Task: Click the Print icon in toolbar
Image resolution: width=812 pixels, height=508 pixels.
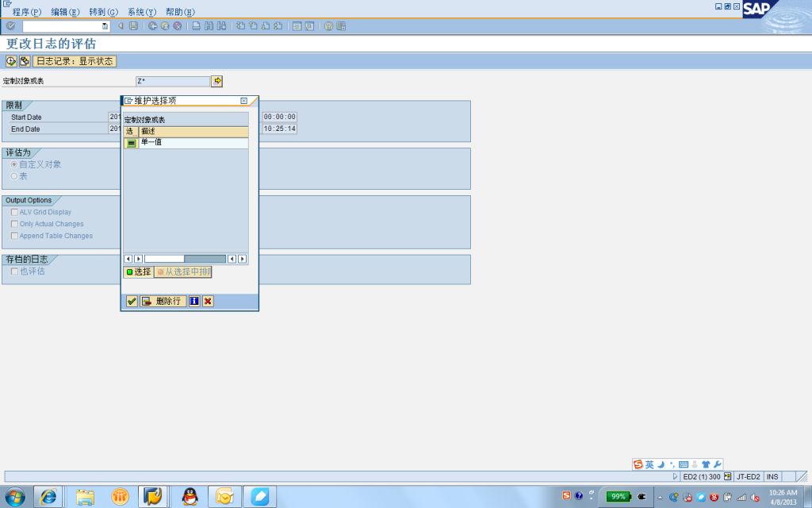Action: coord(197,26)
